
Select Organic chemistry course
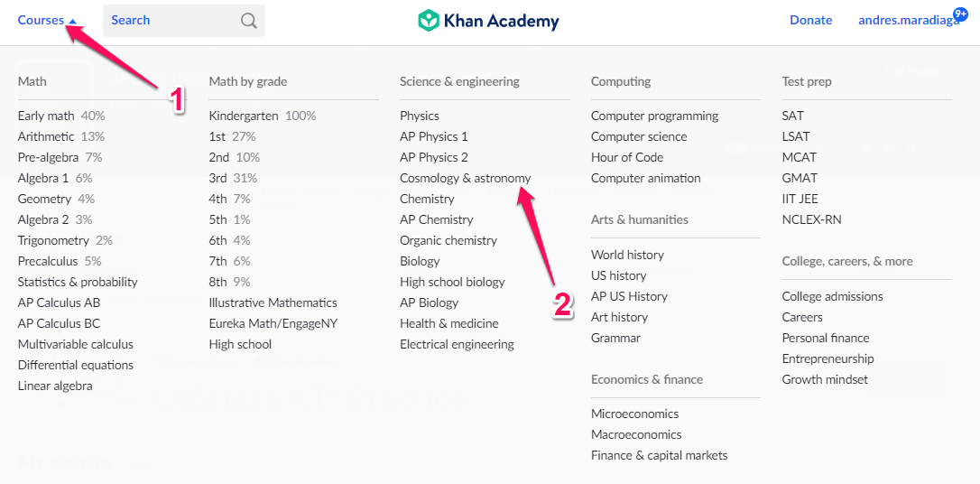[448, 240]
